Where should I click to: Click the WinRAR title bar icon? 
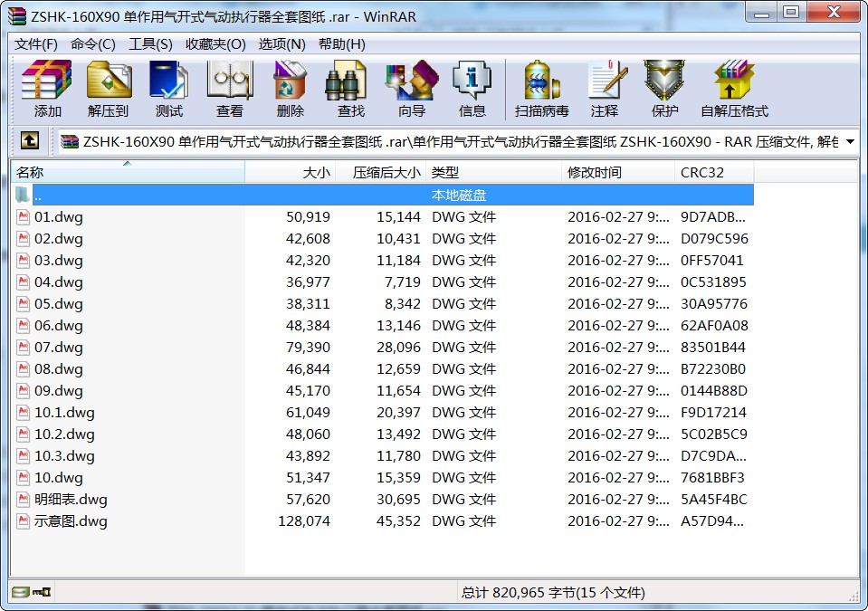point(17,16)
